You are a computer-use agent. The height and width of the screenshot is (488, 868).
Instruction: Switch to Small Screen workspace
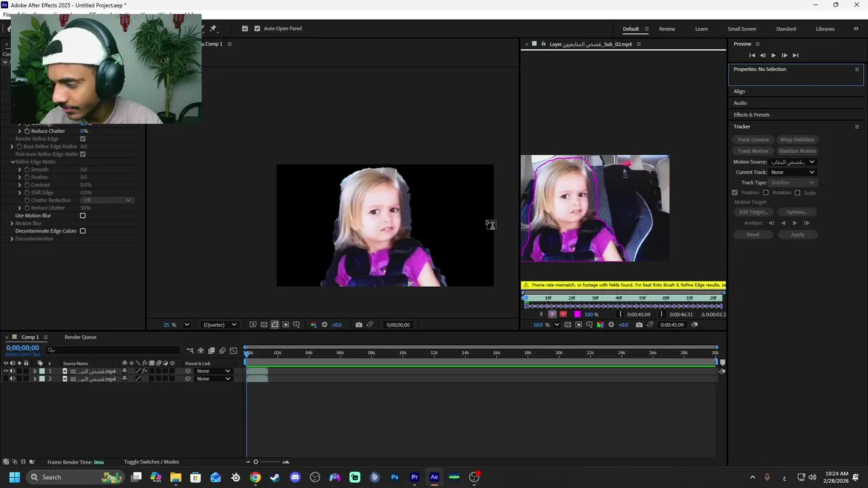[x=742, y=28]
